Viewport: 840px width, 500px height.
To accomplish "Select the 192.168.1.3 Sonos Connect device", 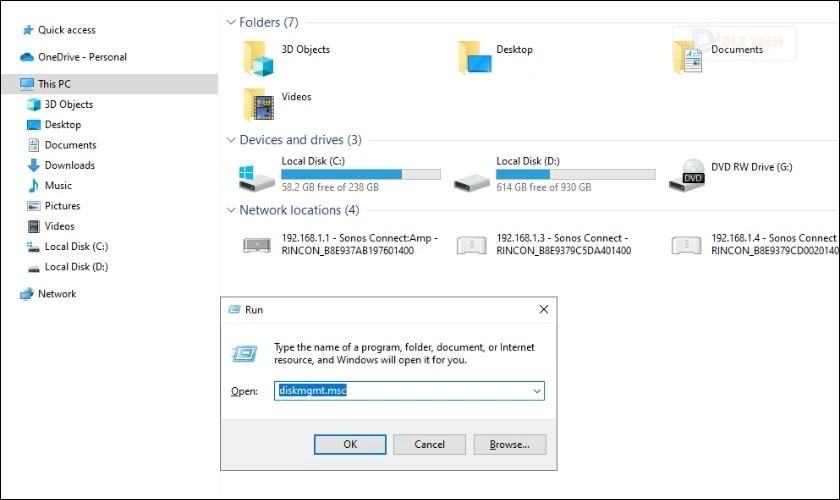I will (472, 245).
